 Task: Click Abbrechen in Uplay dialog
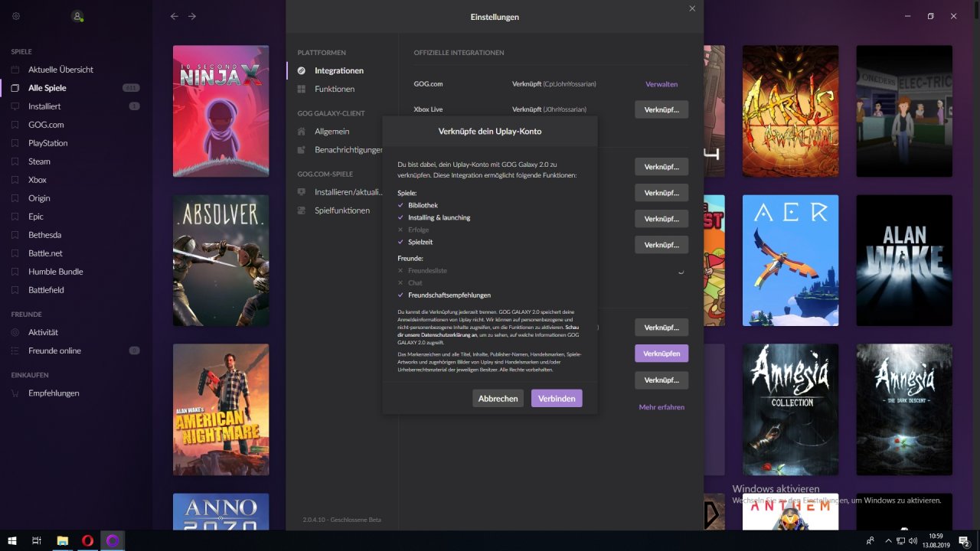(498, 399)
